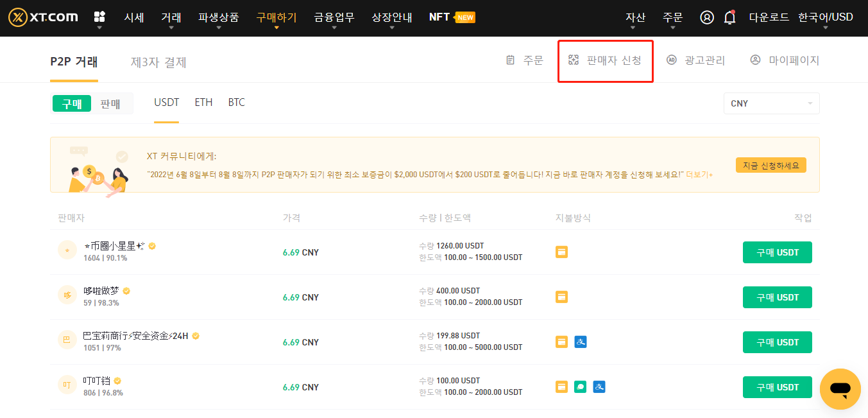Click bank card icon in 巴宝莉商行 row
Screen dimensions: 868x418
[561, 342]
